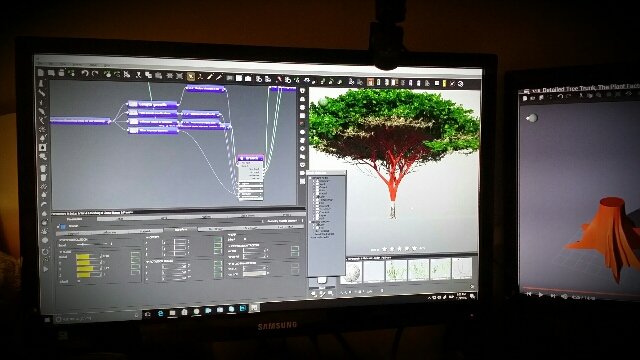Click the white square icon in viewport toolbar
The image size is (640, 360).
pos(436,83)
